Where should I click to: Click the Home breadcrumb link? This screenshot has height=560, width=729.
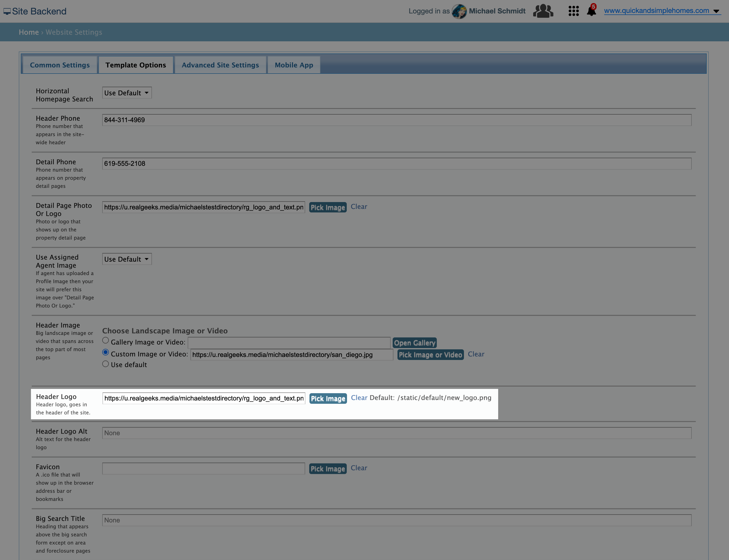coord(29,32)
